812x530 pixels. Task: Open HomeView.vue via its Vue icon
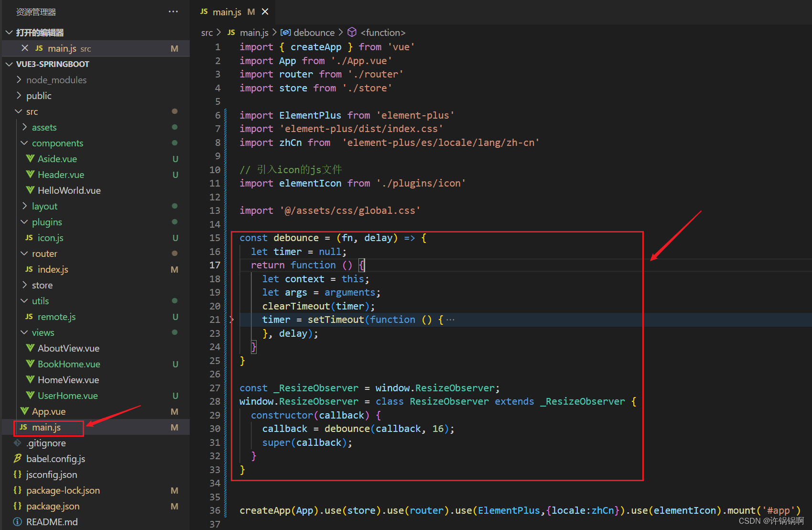coord(31,380)
